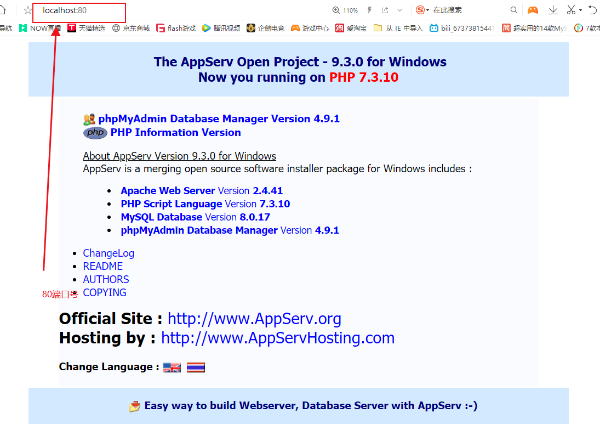Click the scissors screenshot tool icon
The height and width of the screenshot is (424, 600).
[x=571, y=10]
